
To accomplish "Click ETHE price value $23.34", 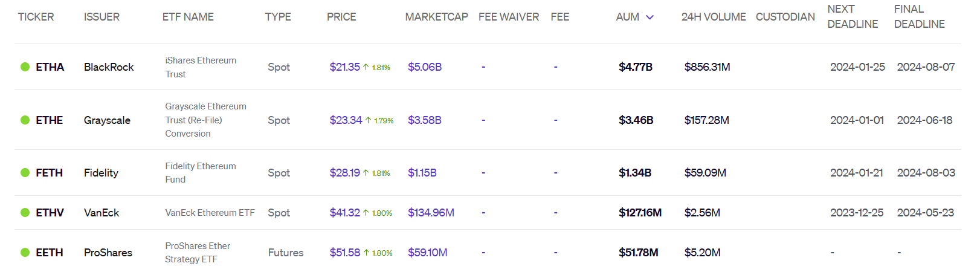I will point(346,120).
